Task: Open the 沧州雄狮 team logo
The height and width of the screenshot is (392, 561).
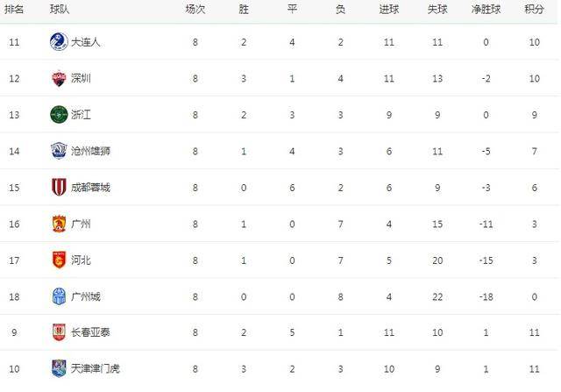Action: [59, 151]
